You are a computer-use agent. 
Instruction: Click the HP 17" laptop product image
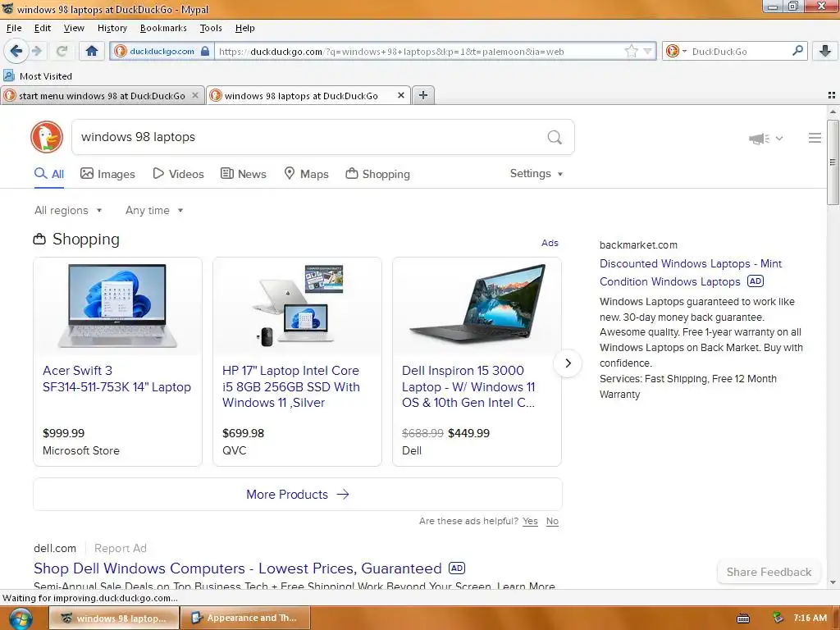pyautogui.click(x=298, y=306)
